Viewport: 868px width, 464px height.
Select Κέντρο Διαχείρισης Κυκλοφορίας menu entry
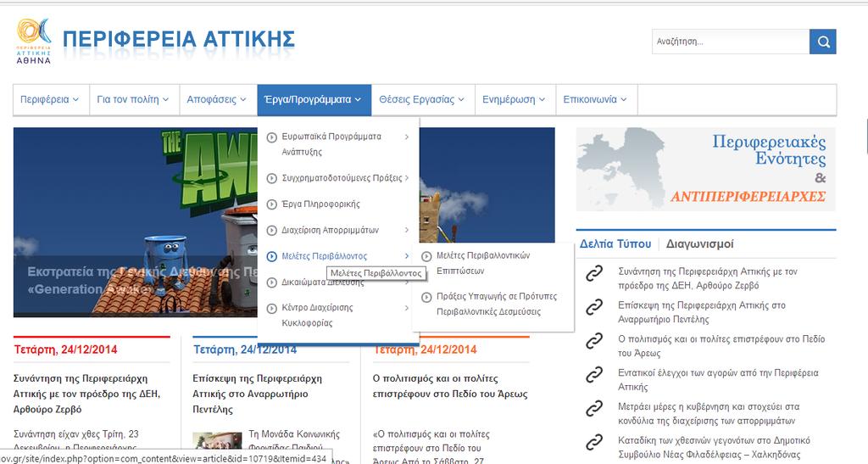[317, 315]
